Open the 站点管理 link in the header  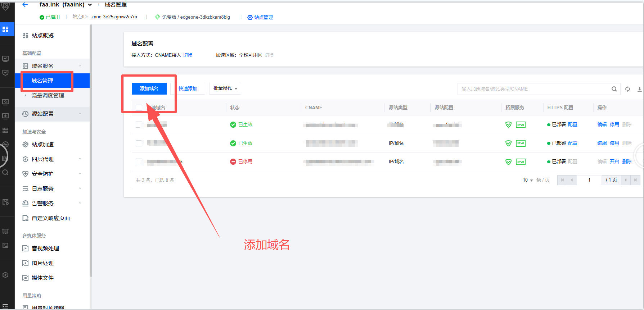[x=260, y=17]
